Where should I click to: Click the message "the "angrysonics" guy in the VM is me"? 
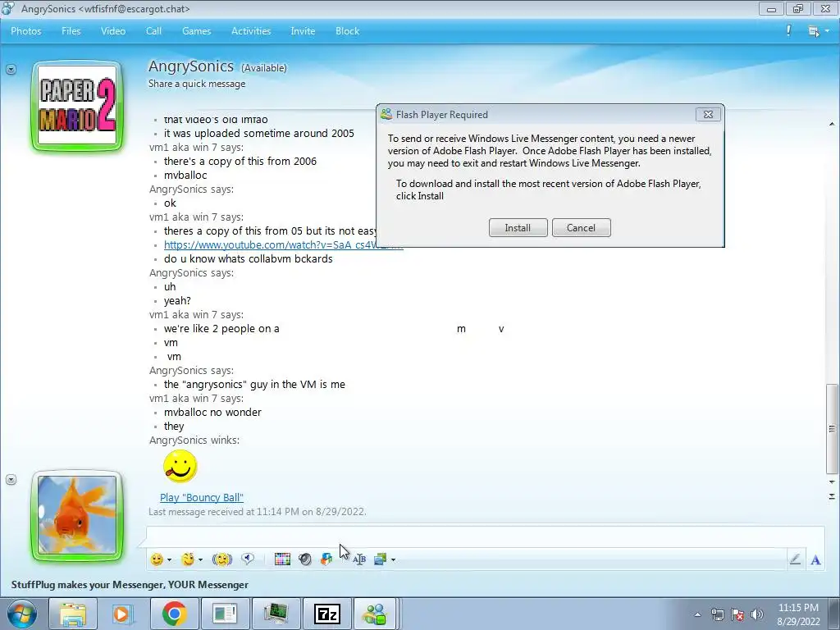point(254,384)
